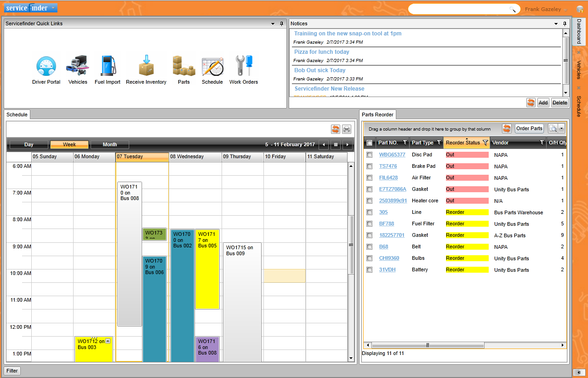This screenshot has width=588, height=378.
Task: Unpin the Notices panel
Action: coord(565,23)
